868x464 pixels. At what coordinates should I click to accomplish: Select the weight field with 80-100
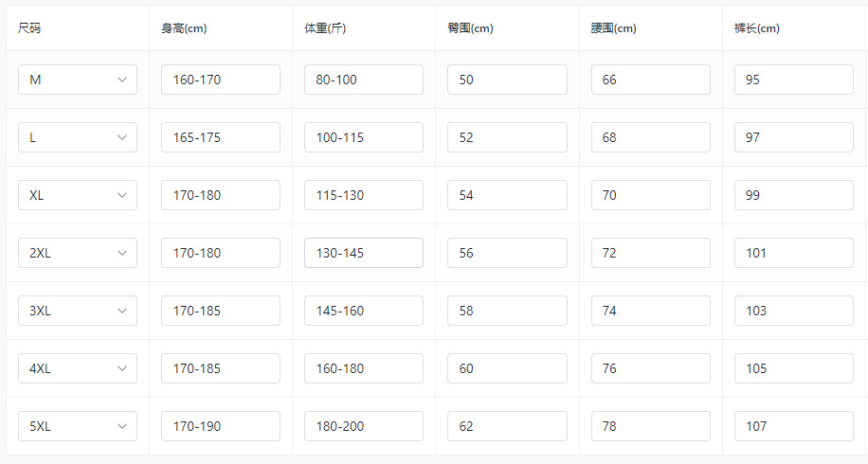364,80
